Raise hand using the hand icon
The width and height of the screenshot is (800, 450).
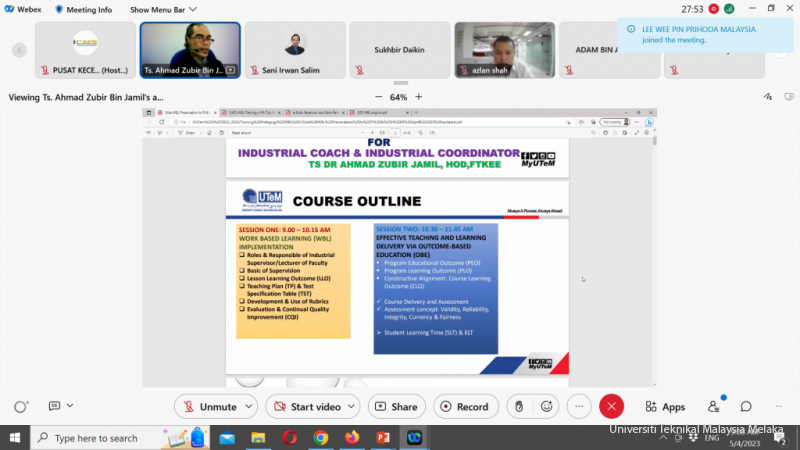518,407
